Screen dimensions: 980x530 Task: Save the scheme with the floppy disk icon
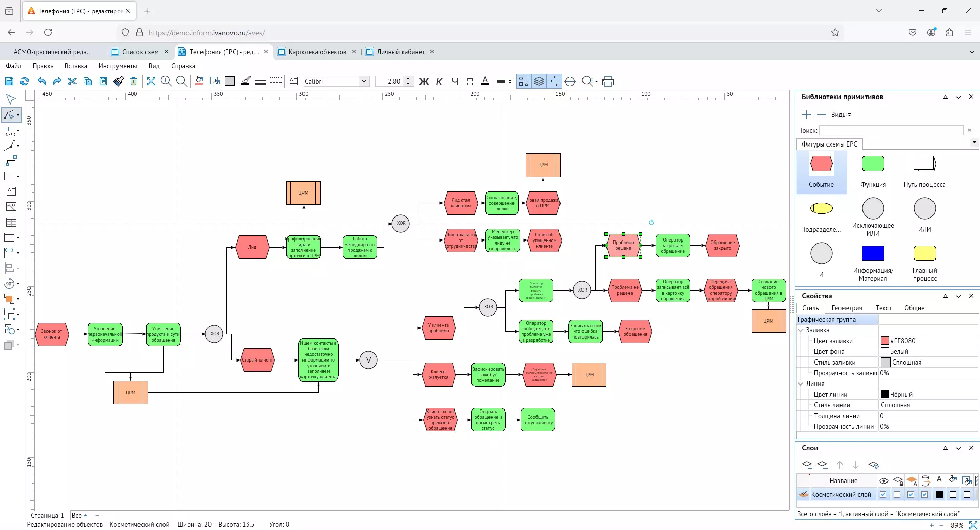coord(9,81)
